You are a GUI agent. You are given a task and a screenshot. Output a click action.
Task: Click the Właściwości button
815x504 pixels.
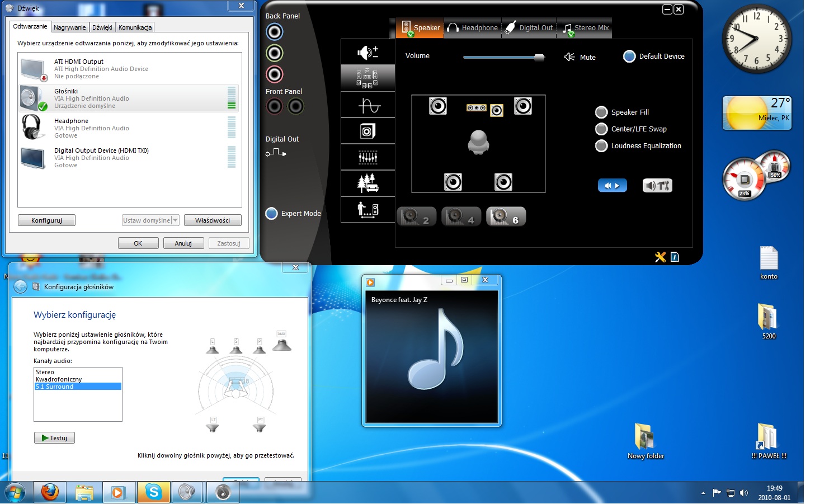[213, 220]
